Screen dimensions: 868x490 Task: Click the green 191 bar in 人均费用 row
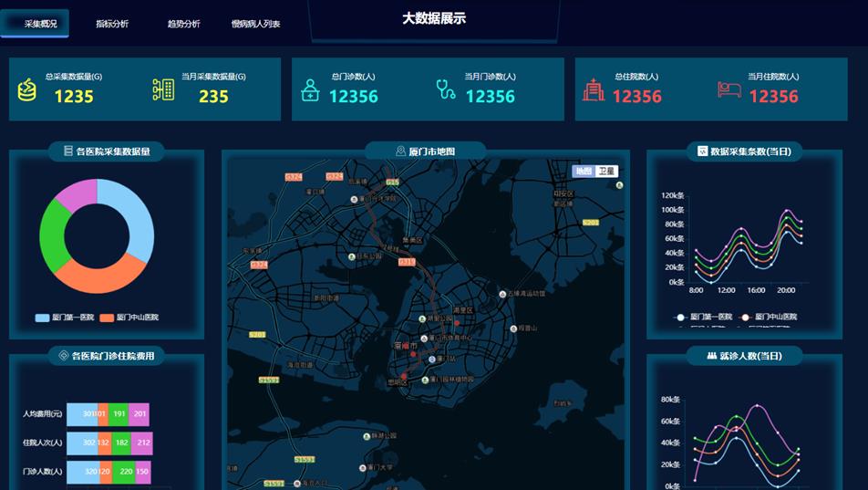pyautogui.click(x=119, y=414)
